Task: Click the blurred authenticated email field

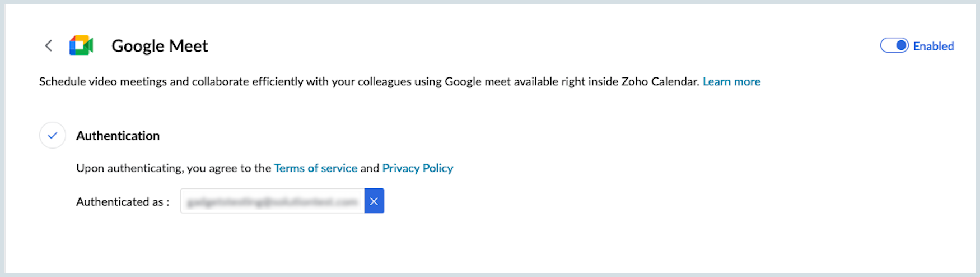Action: (x=272, y=201)
